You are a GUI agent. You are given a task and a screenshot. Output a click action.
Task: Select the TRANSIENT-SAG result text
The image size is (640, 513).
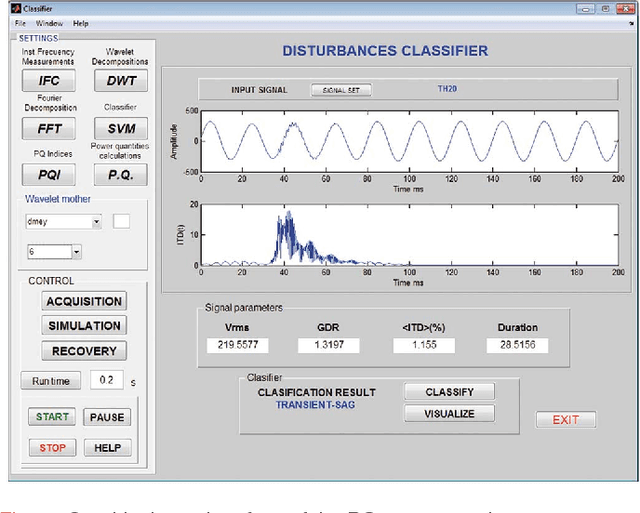[x=316, y=405]
